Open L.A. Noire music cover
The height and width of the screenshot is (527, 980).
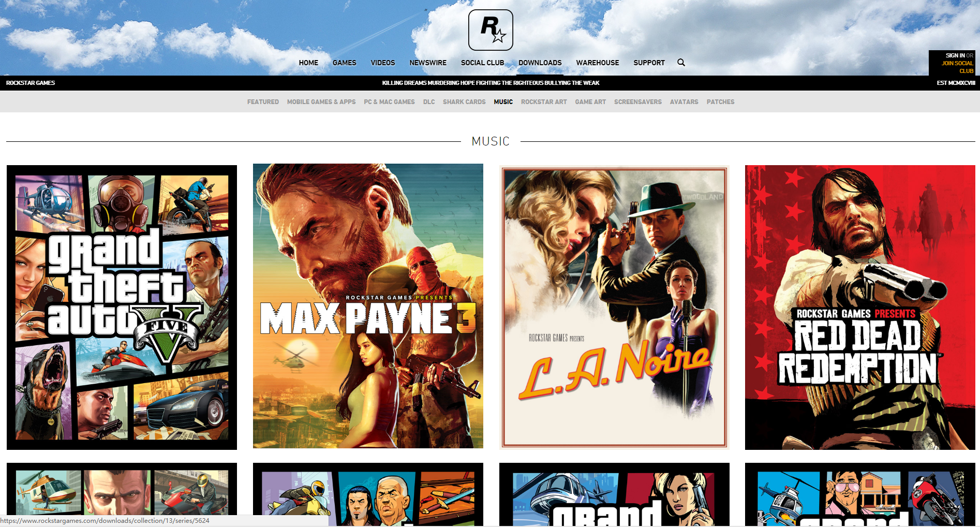[614, 308]
